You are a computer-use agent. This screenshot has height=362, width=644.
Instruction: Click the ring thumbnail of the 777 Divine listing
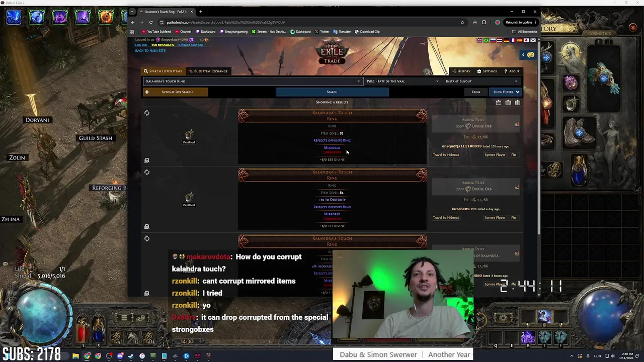pyautogui.click(x=189, y=197)
